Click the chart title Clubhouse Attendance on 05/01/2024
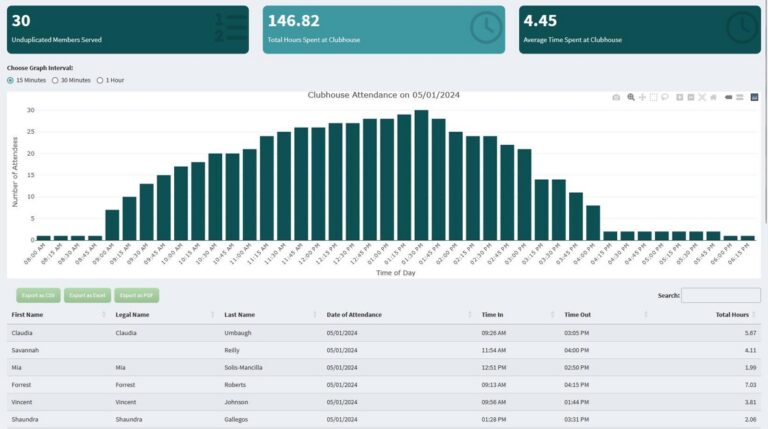 (x=384, y=95)
